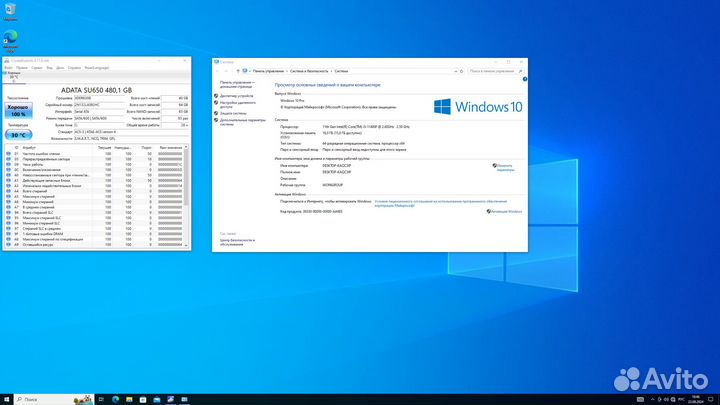Image resolution: width=720 pixels, height=405 pixels.
Task: Select SMART row 09 Часы работы
Action: (94, 164)
